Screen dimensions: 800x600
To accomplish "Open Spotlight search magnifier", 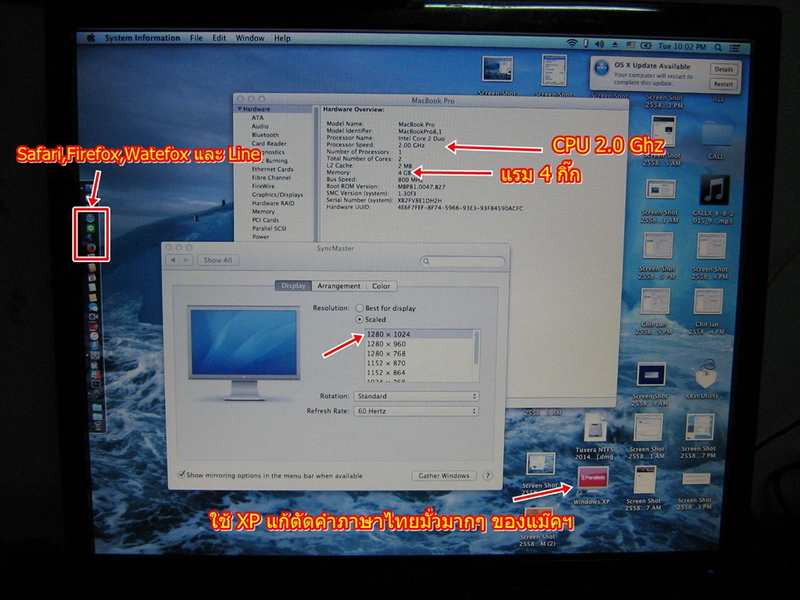I will (x=718, y=47).
